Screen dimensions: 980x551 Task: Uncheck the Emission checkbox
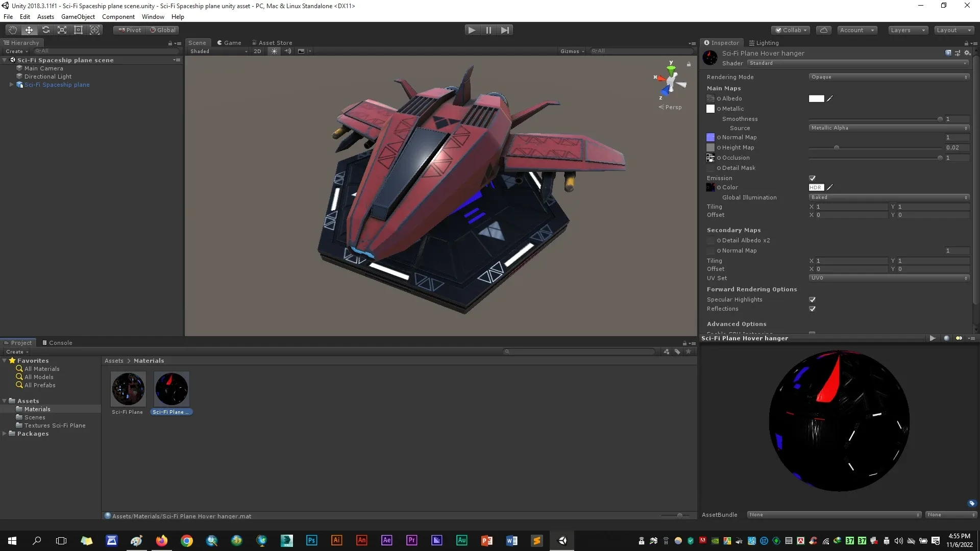click(812, 178)
